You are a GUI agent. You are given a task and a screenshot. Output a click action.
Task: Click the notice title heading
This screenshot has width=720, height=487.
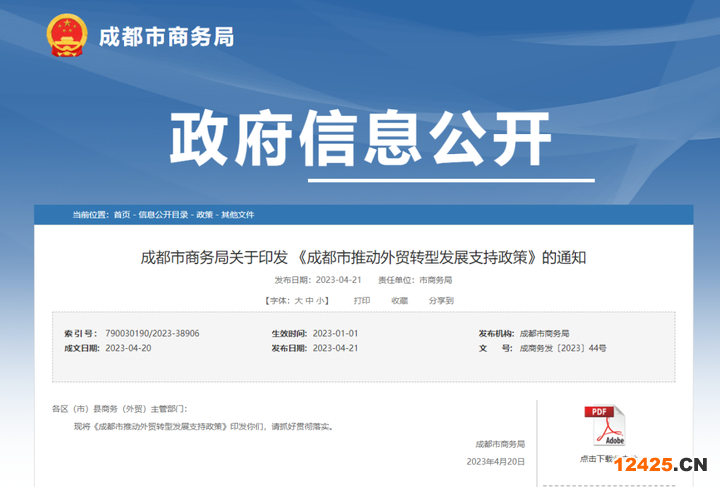363,258
